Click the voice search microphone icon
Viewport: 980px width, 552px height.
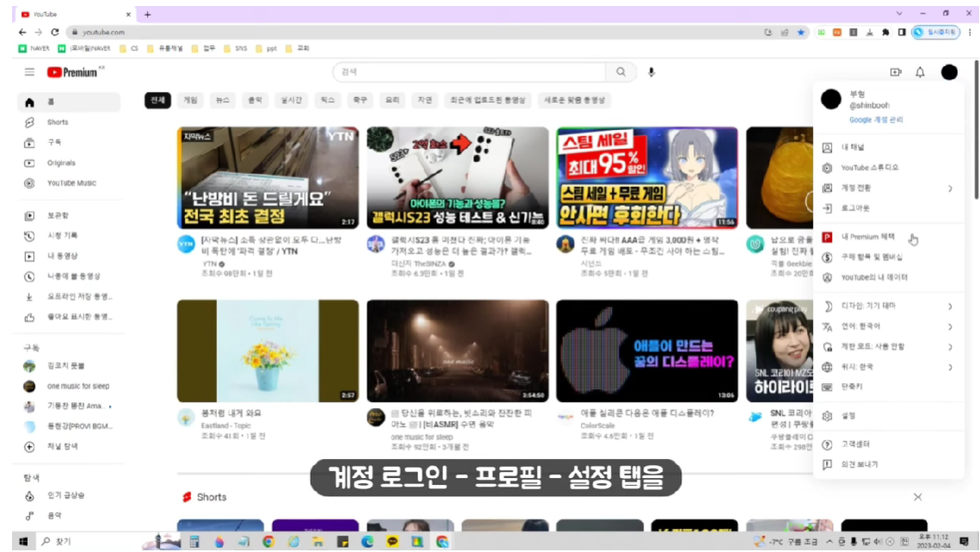651,72
